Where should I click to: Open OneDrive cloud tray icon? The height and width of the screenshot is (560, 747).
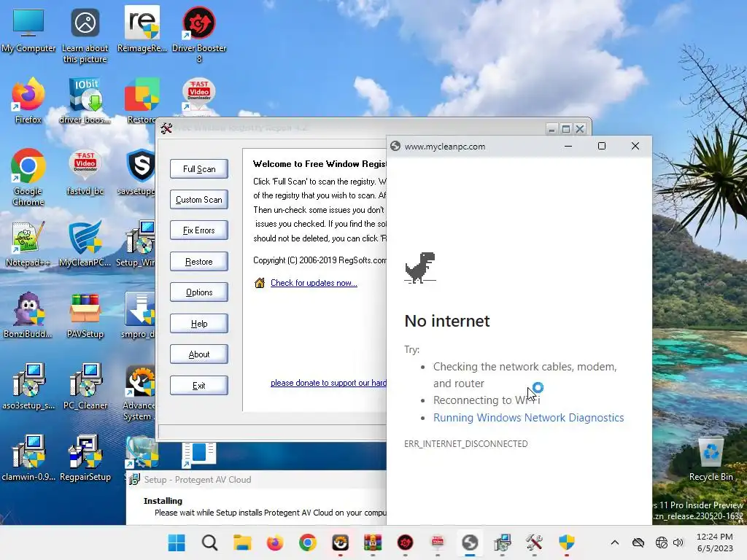pos(638,542)
